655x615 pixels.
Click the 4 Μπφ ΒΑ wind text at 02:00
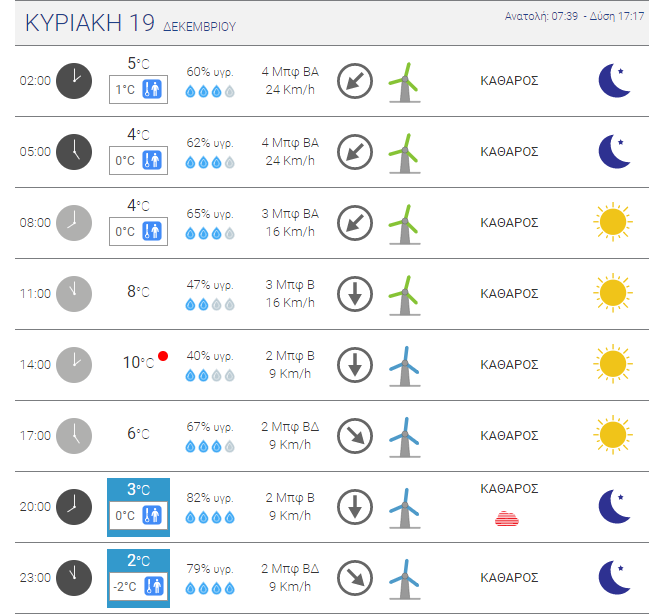tap(290, 72)
